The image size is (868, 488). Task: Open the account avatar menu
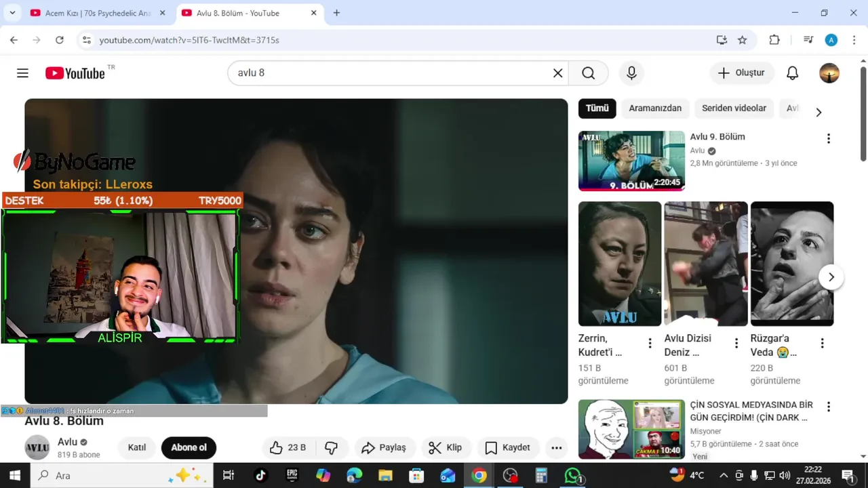pos(829,73)
